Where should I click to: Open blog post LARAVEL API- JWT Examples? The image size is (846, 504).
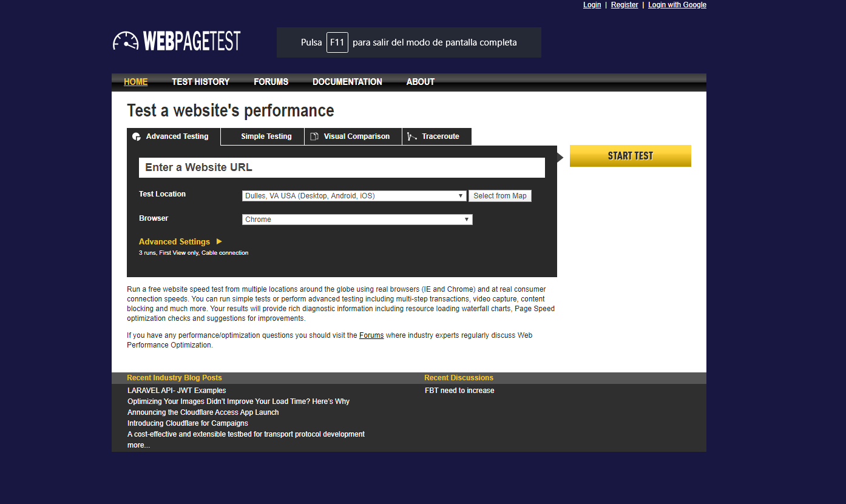[177, 391]
